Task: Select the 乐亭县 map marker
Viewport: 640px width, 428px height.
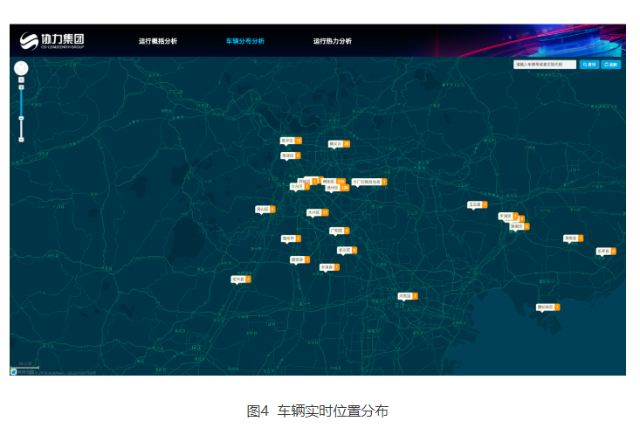Action: coord(603,251)
